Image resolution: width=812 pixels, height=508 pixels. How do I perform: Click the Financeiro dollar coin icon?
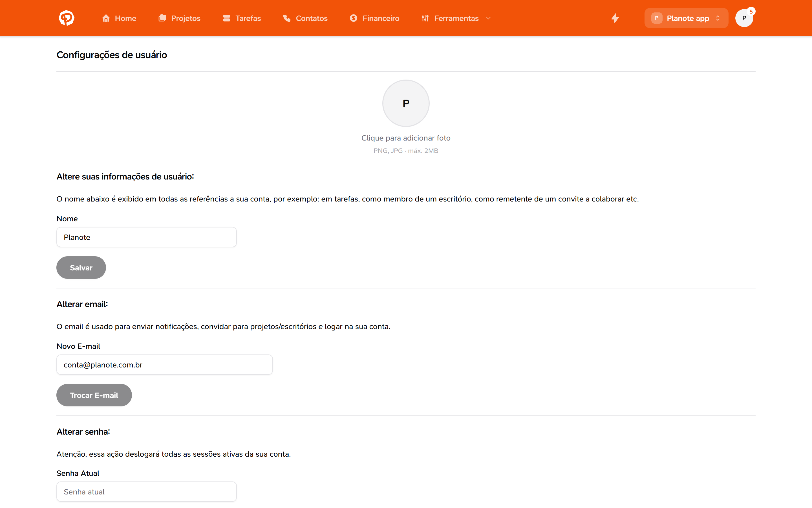(354, 18)
